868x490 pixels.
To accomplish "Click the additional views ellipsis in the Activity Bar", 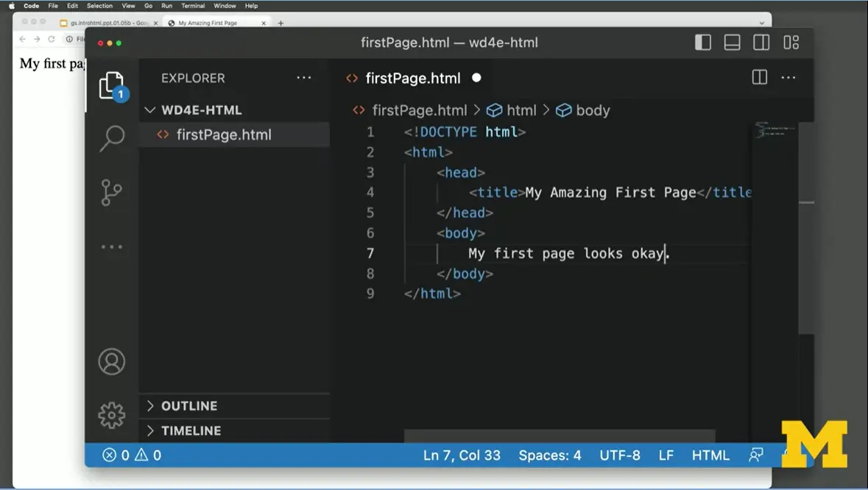I will coord(112,246).
